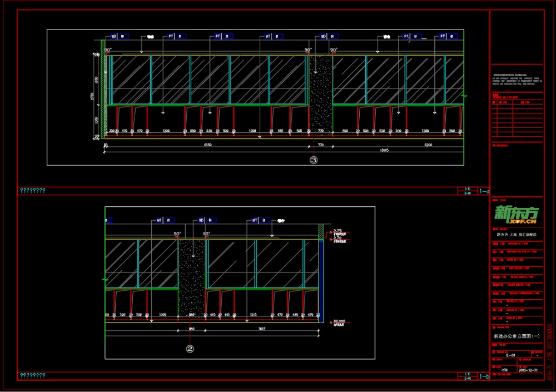Select the 18145 overall dimension text
This screenshot has width=556, height=392.
[383, 150]
